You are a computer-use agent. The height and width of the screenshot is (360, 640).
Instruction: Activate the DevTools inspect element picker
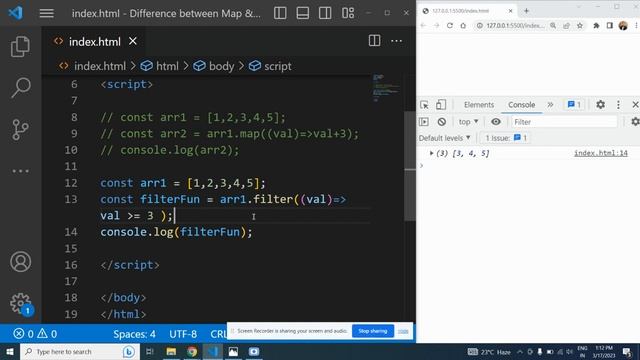[x=424, y=105]
